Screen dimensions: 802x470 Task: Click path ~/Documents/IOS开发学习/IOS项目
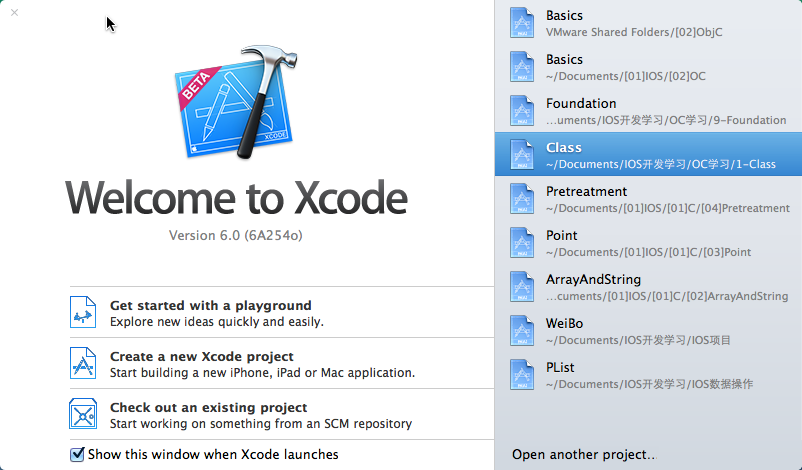coord(638,340)
